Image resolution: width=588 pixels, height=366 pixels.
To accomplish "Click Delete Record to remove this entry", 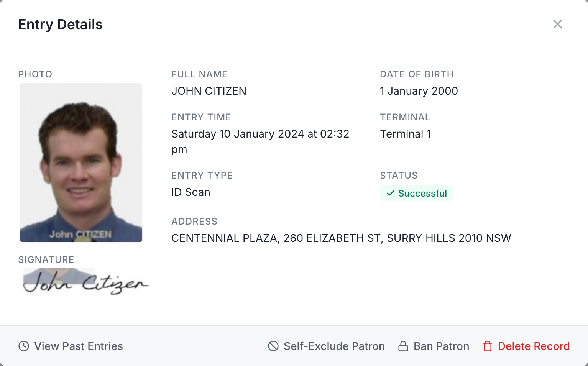I will [x=534, y=346].
